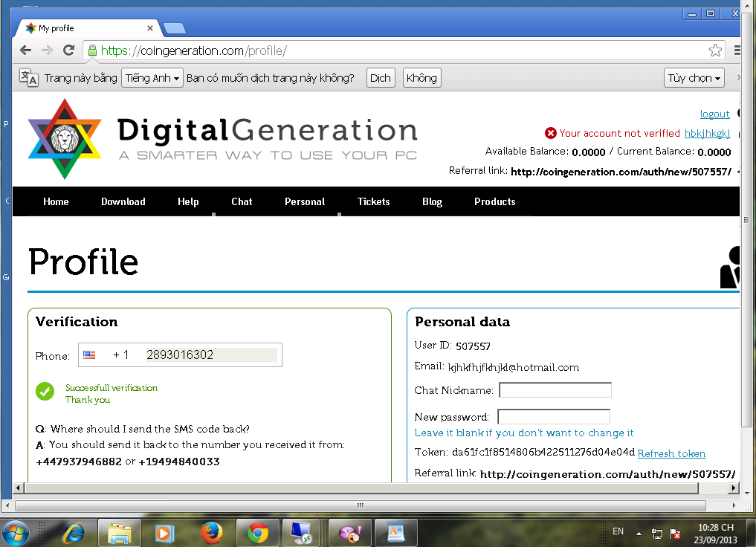Click the New password input field
This screenshot has width=756, height=547.
coord(554,416)
